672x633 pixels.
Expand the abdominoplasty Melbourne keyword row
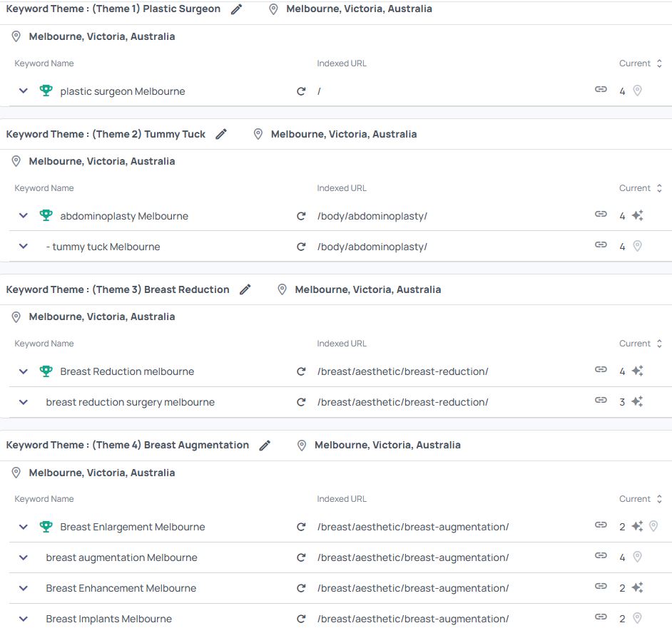24,216
